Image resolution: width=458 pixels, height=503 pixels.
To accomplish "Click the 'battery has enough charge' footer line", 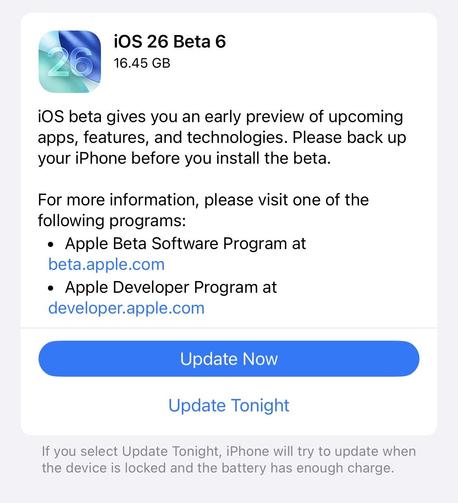I will click(x=218, y=468).
